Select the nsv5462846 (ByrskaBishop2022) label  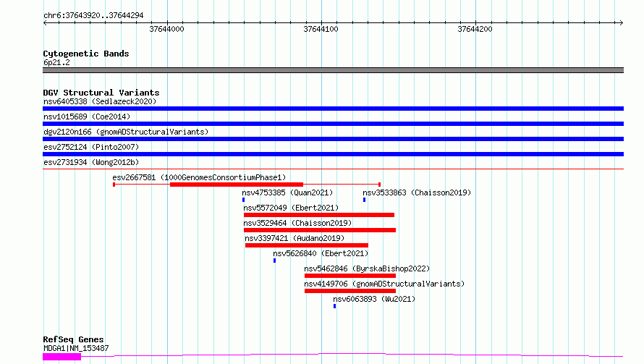click(367, 268)
